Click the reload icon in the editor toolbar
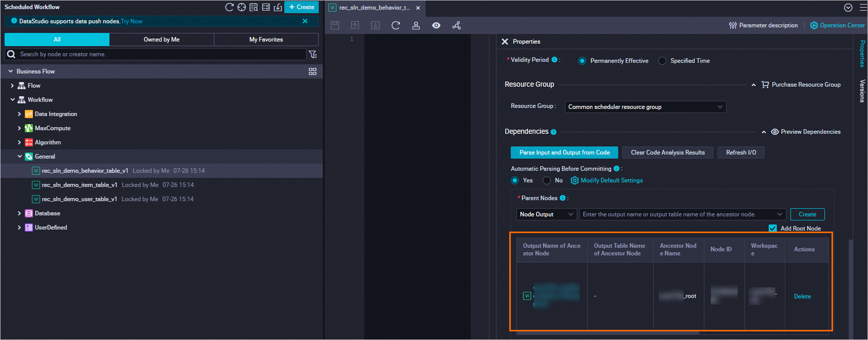The width and height of the screenshot is (868, 340). coord(396,25)
